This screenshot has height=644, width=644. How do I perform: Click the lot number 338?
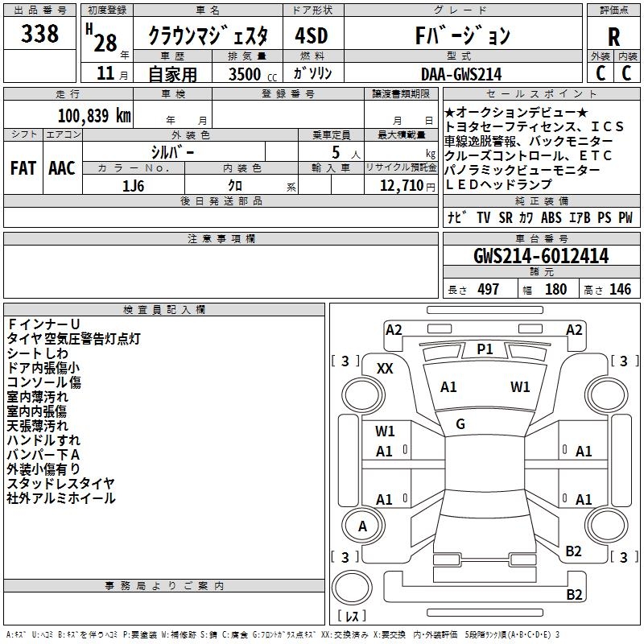point(40,34)
